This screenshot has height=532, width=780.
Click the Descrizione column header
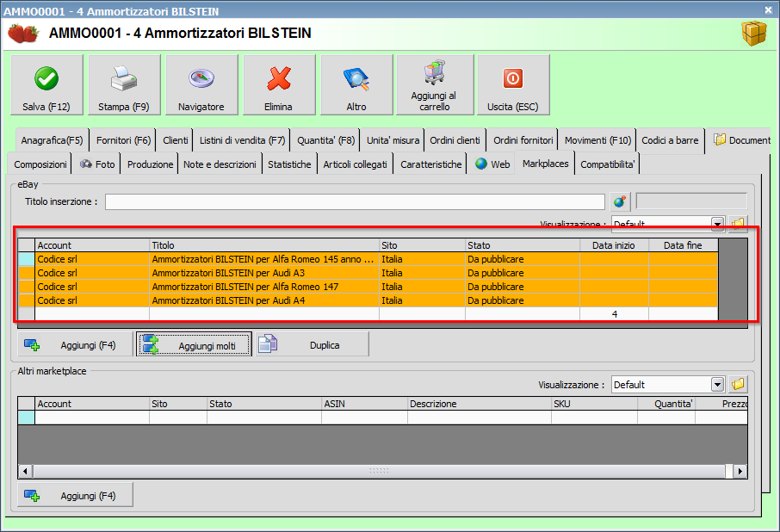tap(479, 404)
